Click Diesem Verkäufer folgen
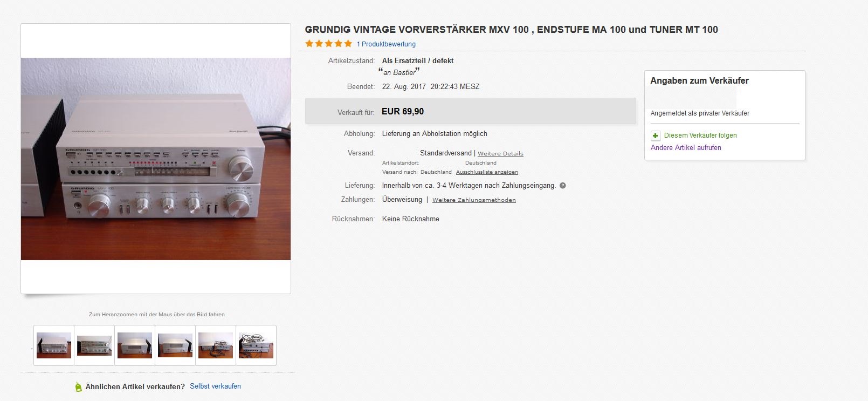 click(x=700, y=135)
